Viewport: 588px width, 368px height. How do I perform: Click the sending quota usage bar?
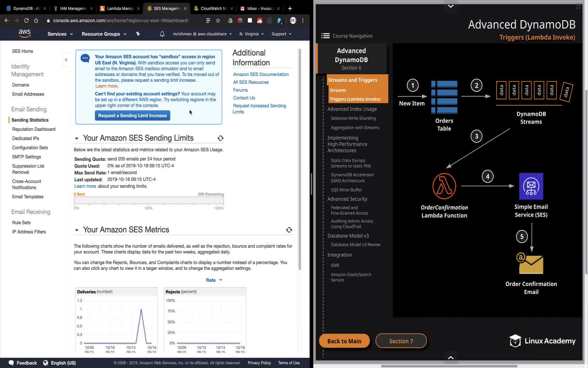point(149,200)
